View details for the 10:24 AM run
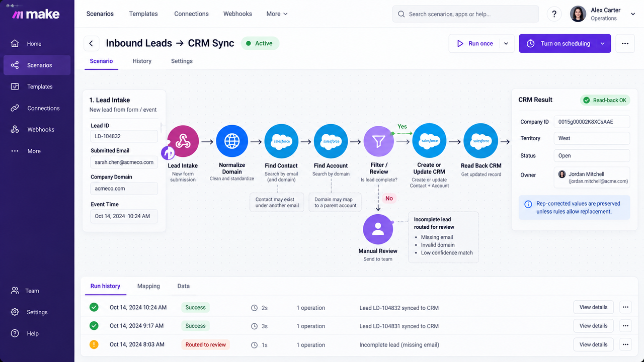Image resolution: width=644 pixels, height=362 pixels. pos(594,307)
